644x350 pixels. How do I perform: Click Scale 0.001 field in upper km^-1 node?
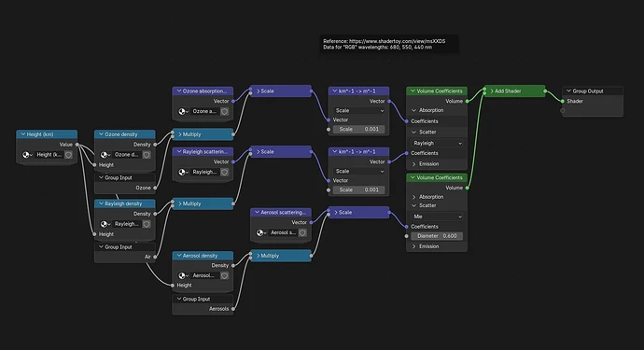359,129
